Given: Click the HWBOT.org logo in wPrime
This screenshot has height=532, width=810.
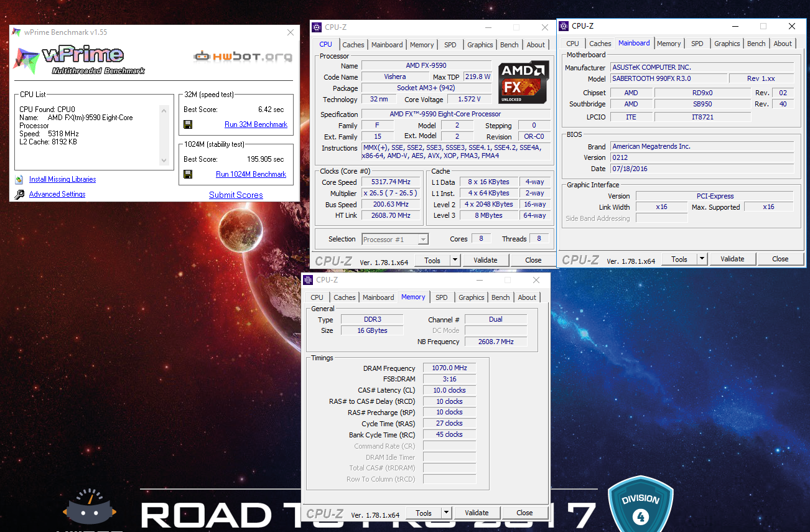Looking at the screenshot, I should point(243,57).
